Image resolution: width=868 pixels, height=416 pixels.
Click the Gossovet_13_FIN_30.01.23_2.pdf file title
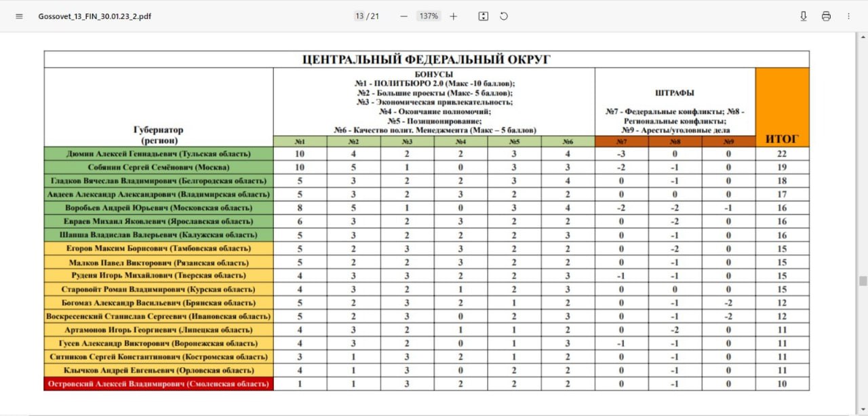[94, 16]
